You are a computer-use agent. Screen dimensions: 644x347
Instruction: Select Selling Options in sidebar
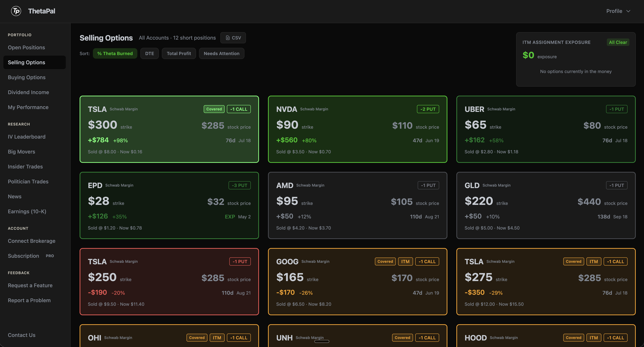pyautogui.click(x=35, y=62)
